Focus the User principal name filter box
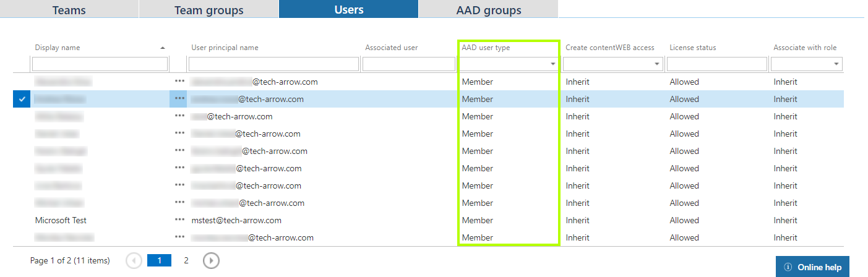Screen dimensions: 868x277 pyautogui.click(x=273, y=64)
